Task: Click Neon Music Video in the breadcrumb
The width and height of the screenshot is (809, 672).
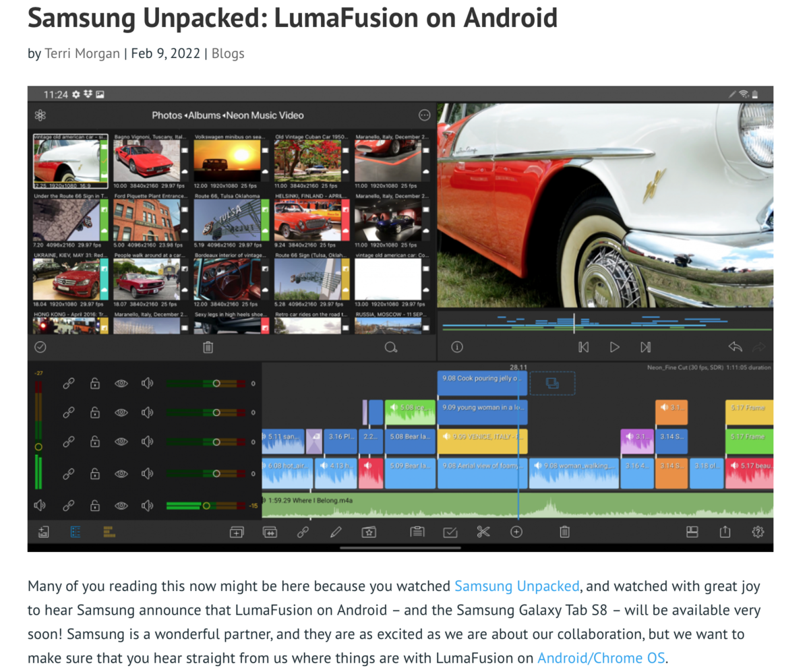Action: click(x=264, y=115)
